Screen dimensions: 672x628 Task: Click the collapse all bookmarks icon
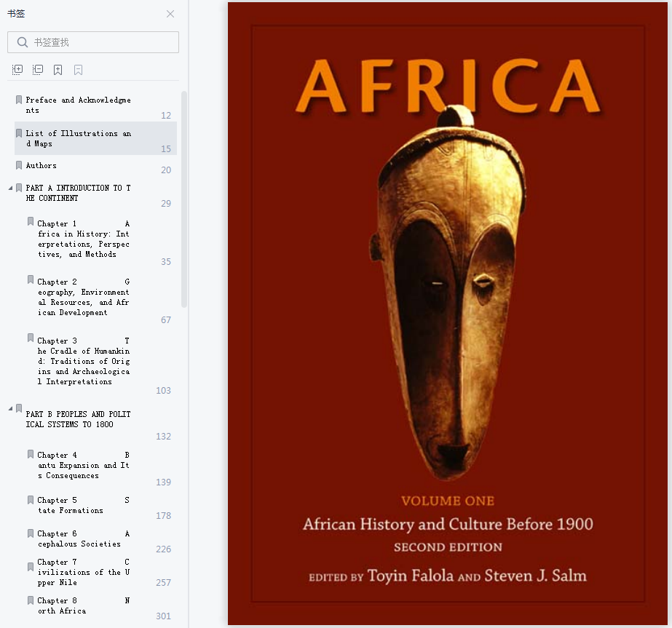pos(38,70)
